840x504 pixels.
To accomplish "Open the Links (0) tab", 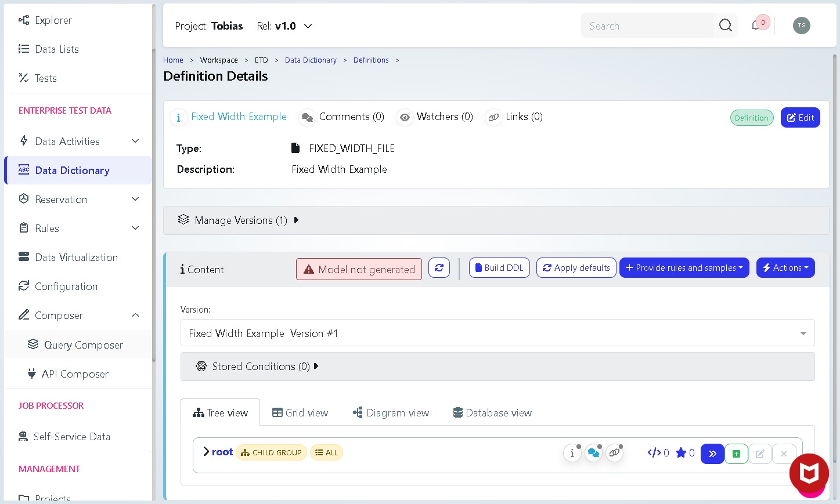I will pyautogui.click(x=514, y=117).
